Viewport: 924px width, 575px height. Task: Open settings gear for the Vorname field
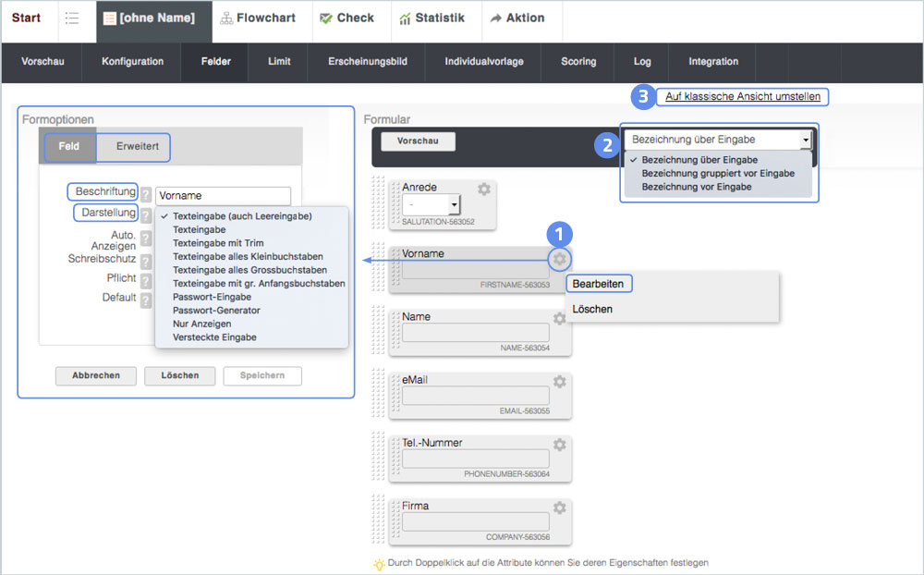coord(559,259)
